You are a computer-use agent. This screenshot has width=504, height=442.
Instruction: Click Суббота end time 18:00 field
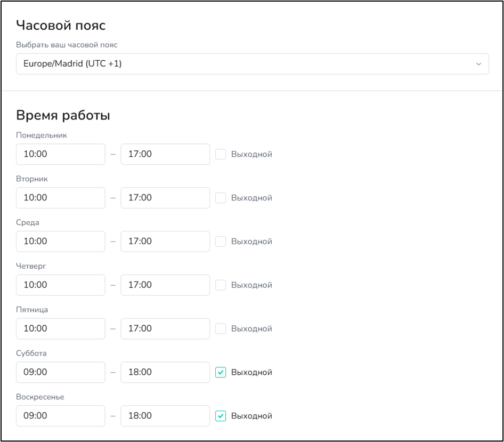[165, 372]
